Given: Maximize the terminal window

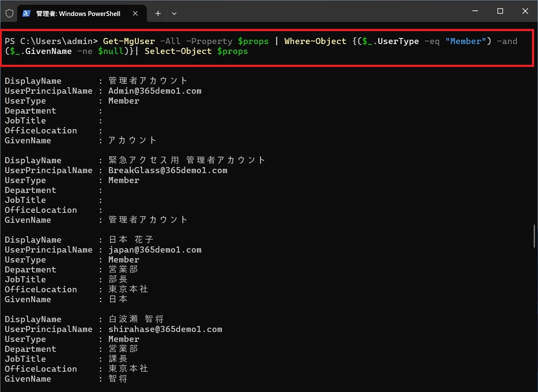Looking at the screenshot, I should [500, 12].
